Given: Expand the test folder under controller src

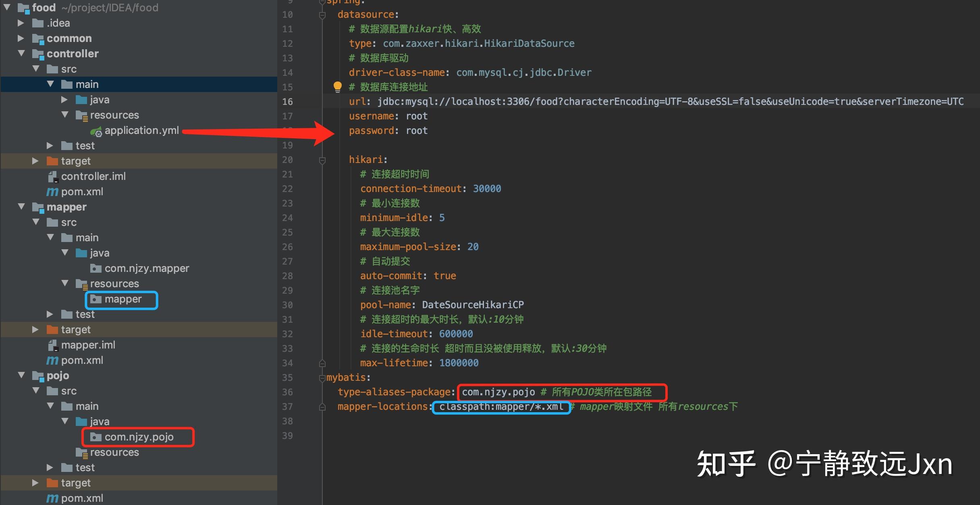Looking at the screenshot, I should coord(50,146).
